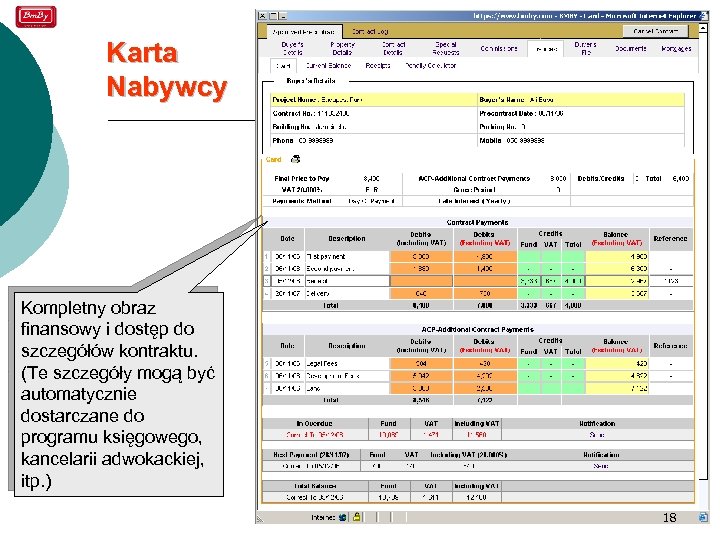Click the small icon at status bar right end

pos(703,517)
